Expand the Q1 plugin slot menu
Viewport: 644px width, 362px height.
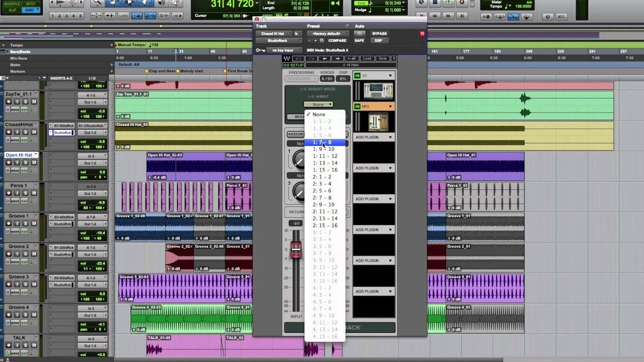pyautogui.click(x=390, y=75)
